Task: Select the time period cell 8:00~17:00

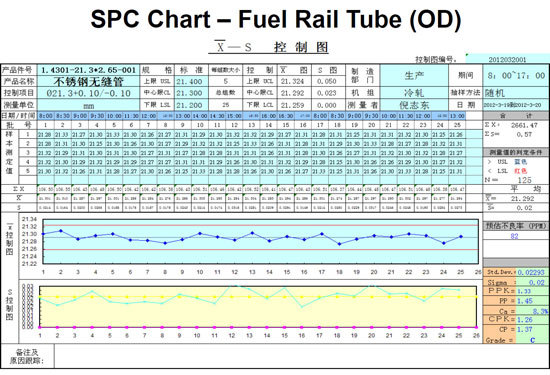Action: 516,75
